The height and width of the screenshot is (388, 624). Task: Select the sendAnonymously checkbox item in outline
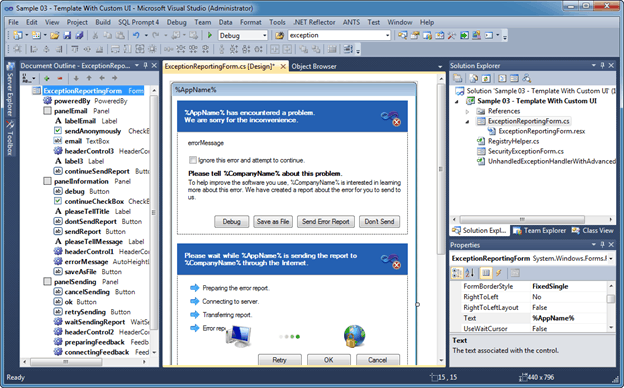coord(92,131)
